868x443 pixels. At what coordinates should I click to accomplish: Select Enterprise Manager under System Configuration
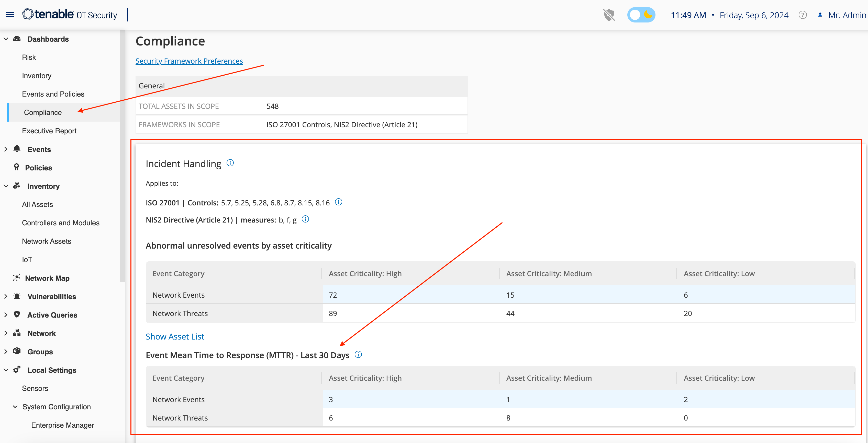[62, 425]
